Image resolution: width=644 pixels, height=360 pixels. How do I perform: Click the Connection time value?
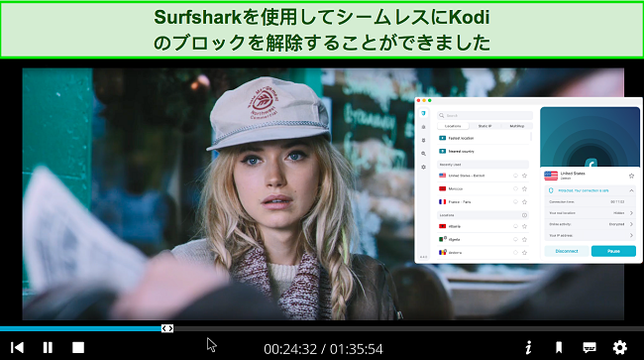[617, 201]
